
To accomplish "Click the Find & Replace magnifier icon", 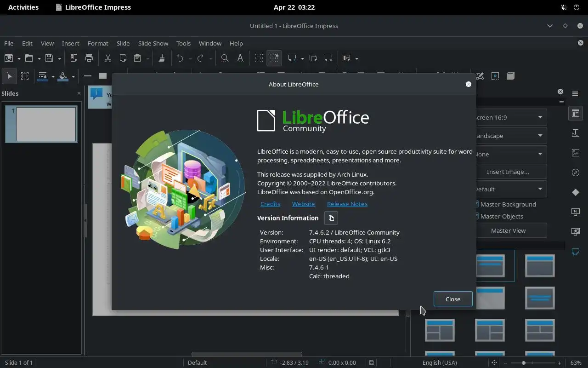I will coord(225,58).
